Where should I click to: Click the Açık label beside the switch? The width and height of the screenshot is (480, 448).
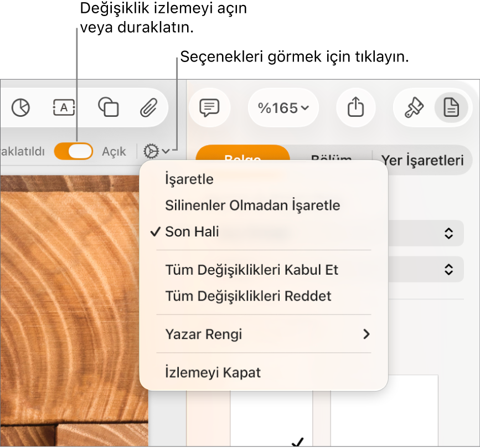[x=114, y=151]
